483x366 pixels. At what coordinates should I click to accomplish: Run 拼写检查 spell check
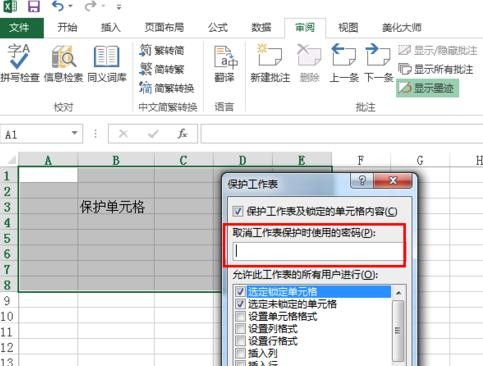[20, 63]
